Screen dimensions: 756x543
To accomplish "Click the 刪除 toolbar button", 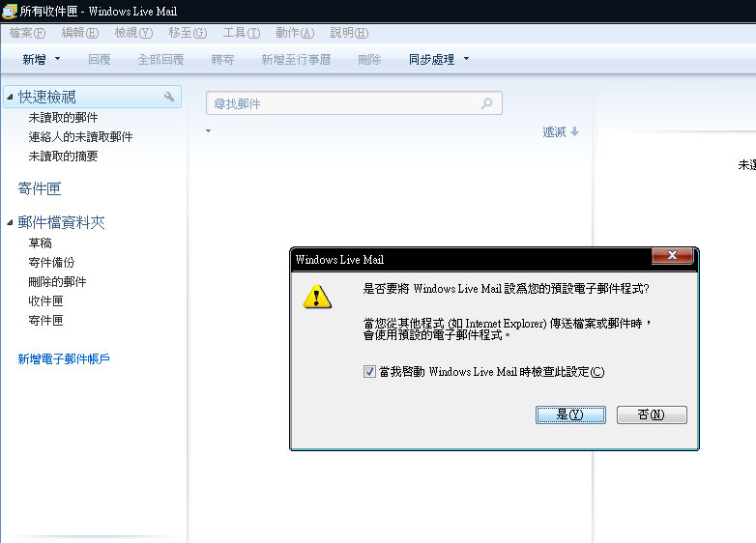I will (x=370, y=59).
